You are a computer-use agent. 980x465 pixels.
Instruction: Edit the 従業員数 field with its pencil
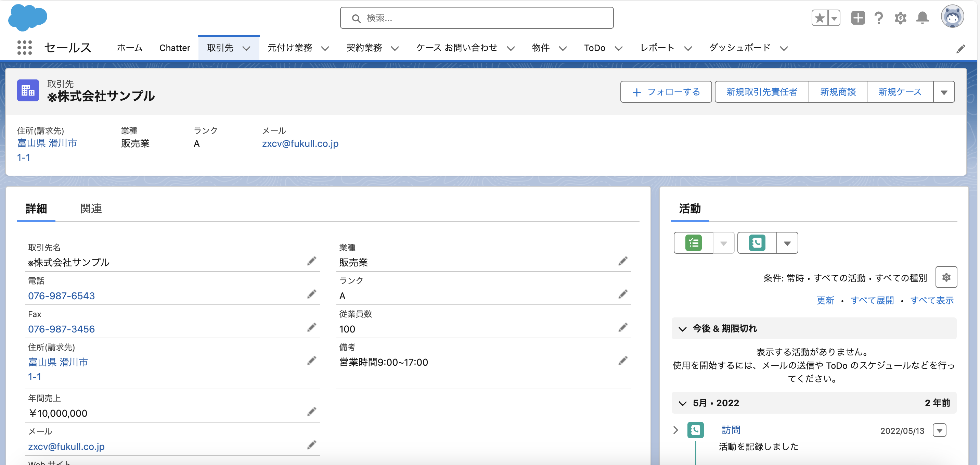pos(623,327)
